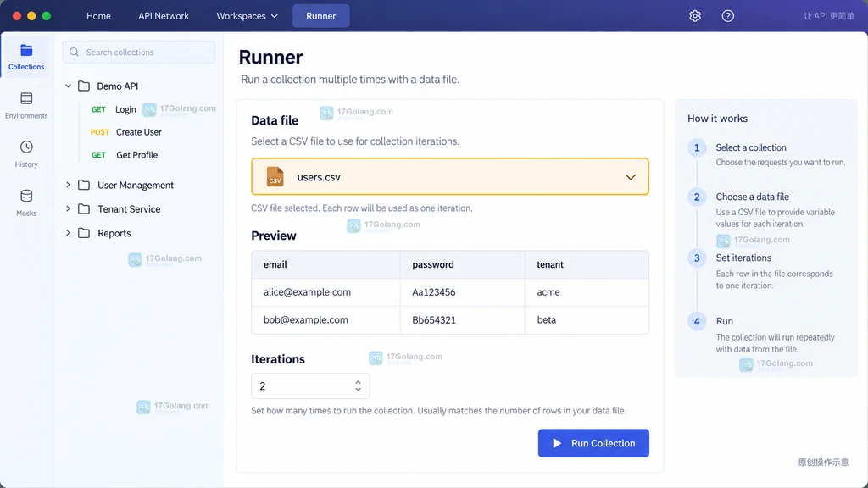Click the password column header
The width and height of the screenshot is (868, 488).
point(462,264)
